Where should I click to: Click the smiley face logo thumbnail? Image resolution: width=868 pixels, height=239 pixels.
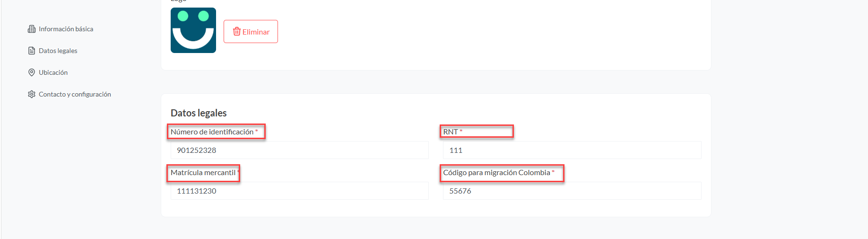193,30
